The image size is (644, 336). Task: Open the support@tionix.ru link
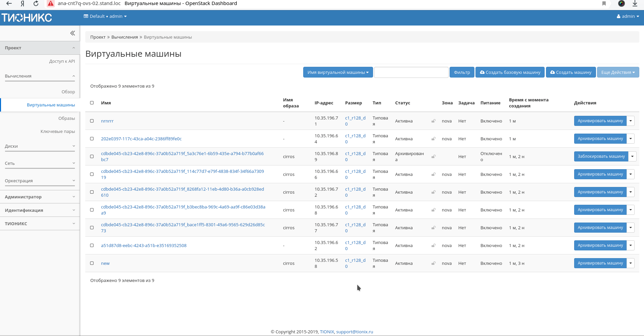pyautogui.click(x=355, y=332)
